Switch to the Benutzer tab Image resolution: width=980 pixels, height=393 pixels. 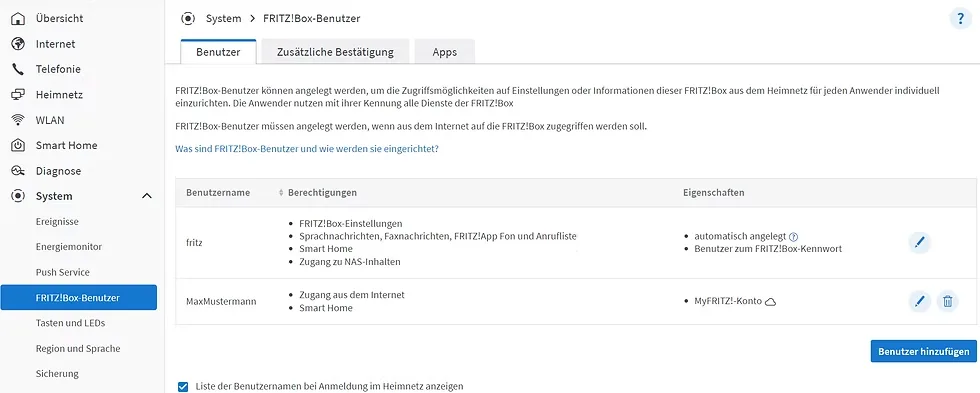218,52
